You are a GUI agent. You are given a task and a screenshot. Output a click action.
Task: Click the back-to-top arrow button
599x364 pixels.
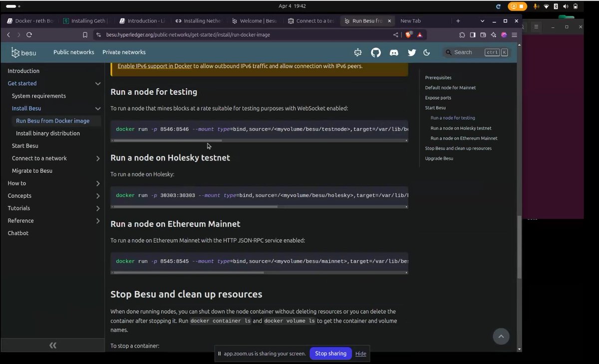click(501, 337)
